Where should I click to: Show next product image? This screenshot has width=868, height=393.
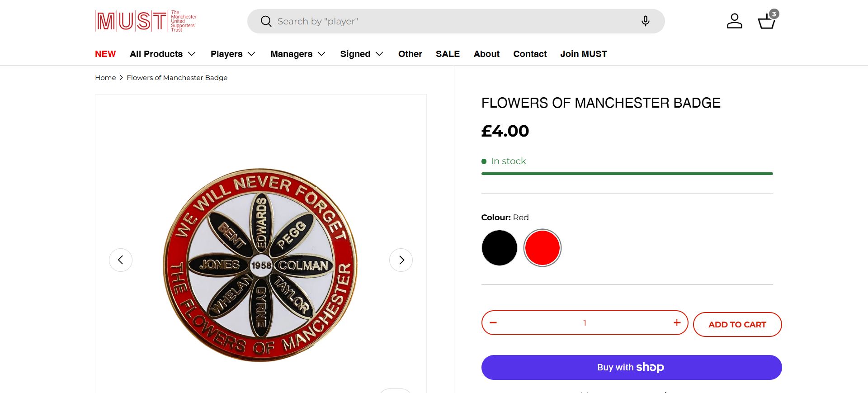(x=401, y=260)
